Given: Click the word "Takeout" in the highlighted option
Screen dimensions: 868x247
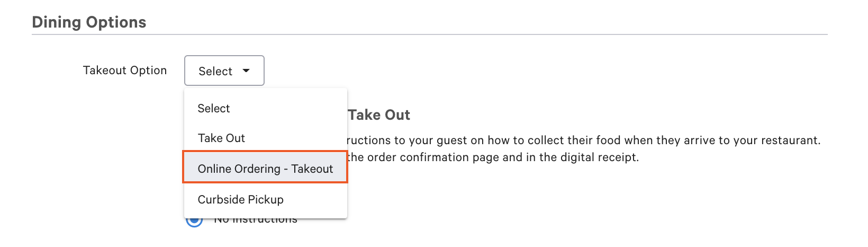Looking at the screenshot, I should click(x=312, y=169).
